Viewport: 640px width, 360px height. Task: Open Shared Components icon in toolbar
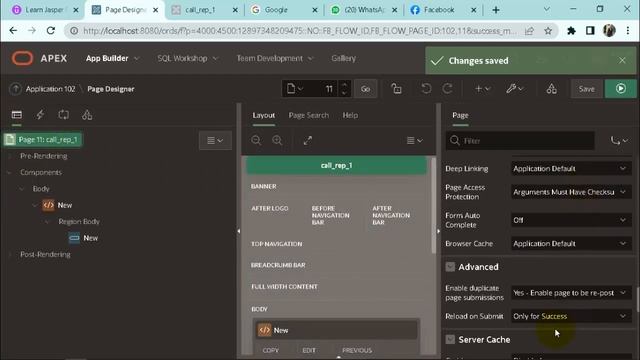(551, 89)
